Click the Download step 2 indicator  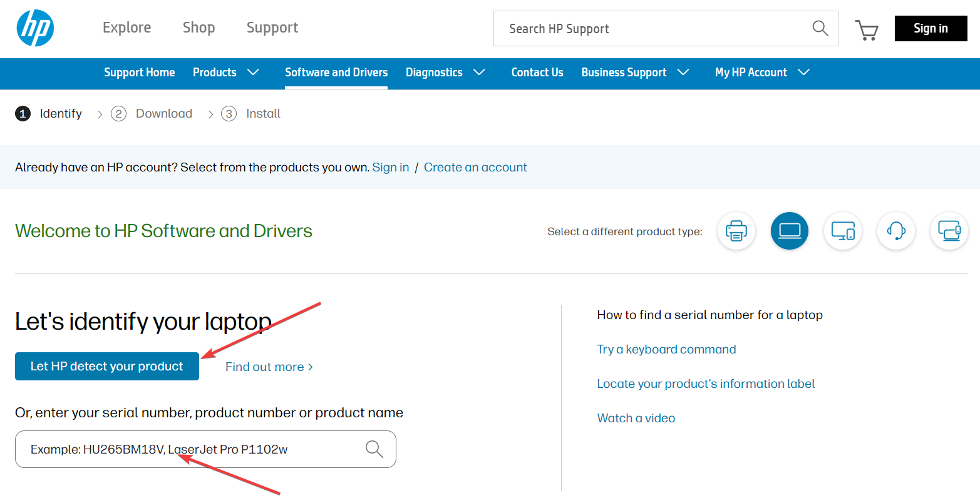(152, 114)
